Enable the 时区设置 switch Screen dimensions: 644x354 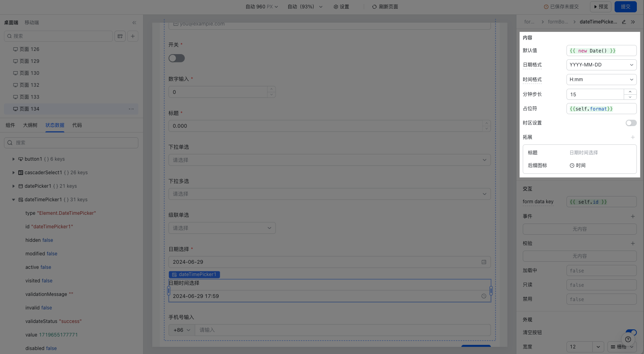(x=631, y=123)
